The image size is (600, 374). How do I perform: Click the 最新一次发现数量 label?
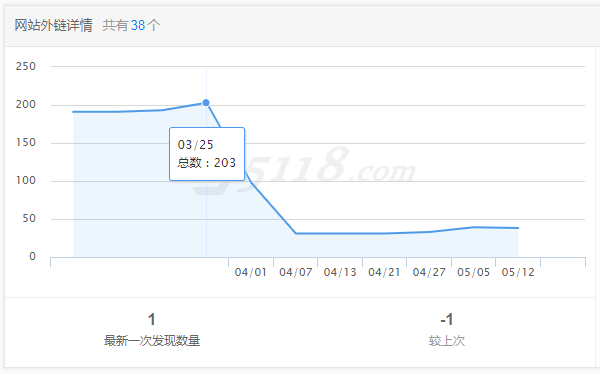[x=152, y=340]
